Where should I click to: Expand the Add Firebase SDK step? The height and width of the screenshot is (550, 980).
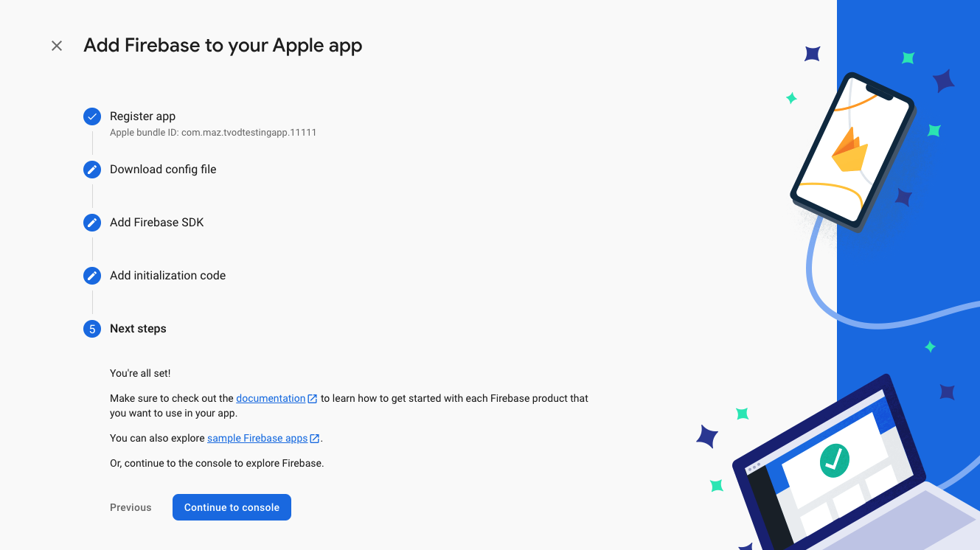[x=156, y=223]
